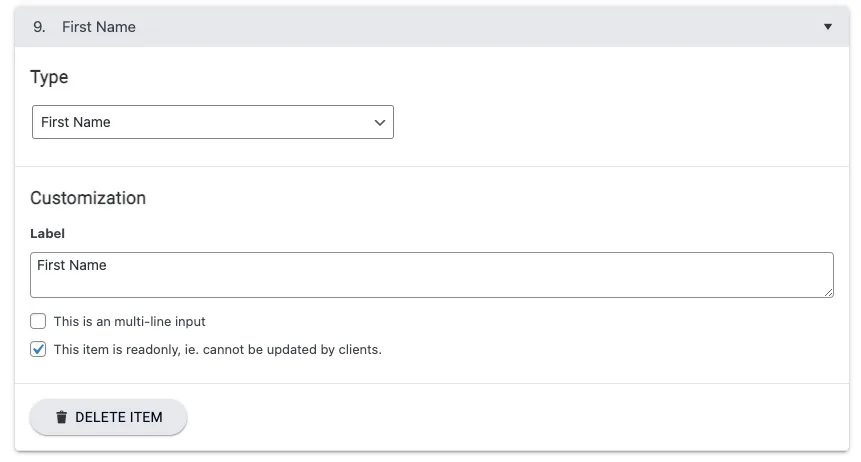Image resolution: width=861 pixels, height=462 pixels.
Task: Click empty area right of Label textarea text
Action: click(x=500, y=268)
